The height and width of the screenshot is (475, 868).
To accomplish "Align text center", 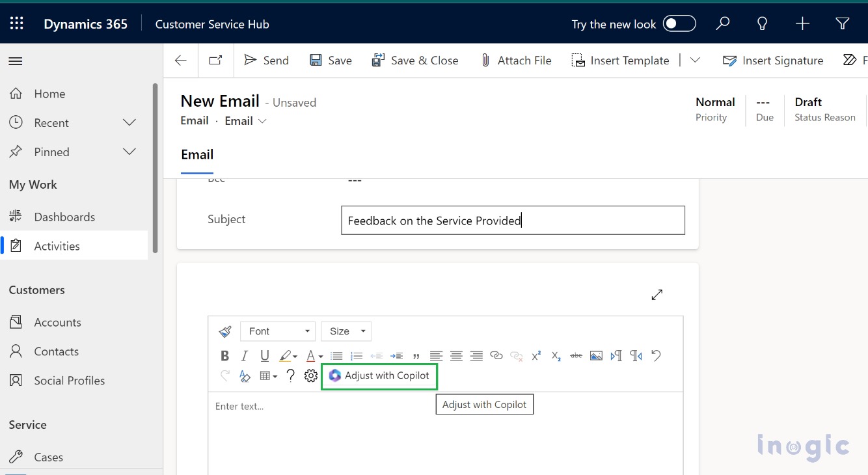I will [456, 356].
